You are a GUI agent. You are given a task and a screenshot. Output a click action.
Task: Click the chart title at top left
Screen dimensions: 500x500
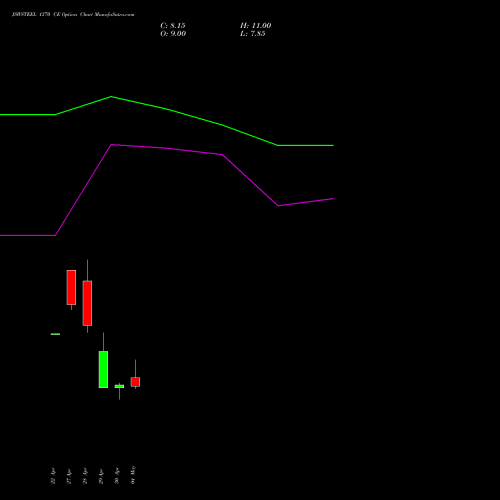(x=73, y=15)
